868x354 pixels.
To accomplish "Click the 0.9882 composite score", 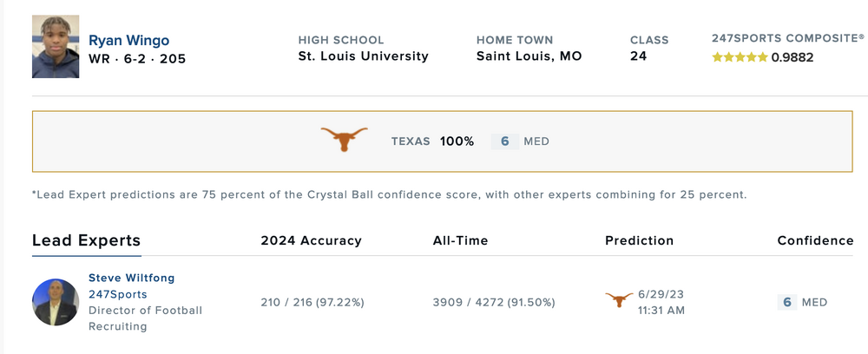I will (792, 58).
